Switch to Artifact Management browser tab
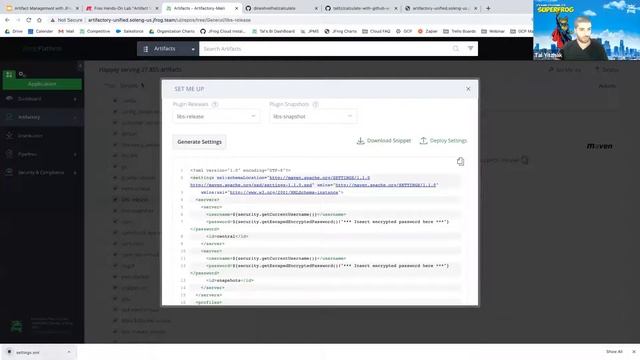The width and height of the screenshot is (640, 360). [42, 8]
